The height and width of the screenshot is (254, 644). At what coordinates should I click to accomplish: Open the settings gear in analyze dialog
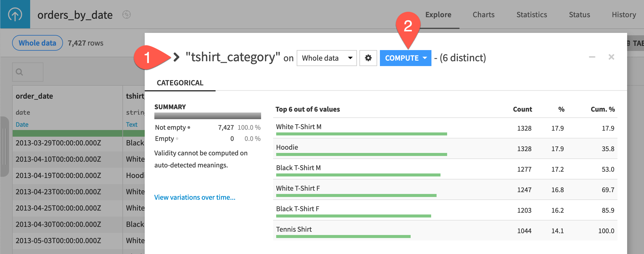tap(368, 58)
